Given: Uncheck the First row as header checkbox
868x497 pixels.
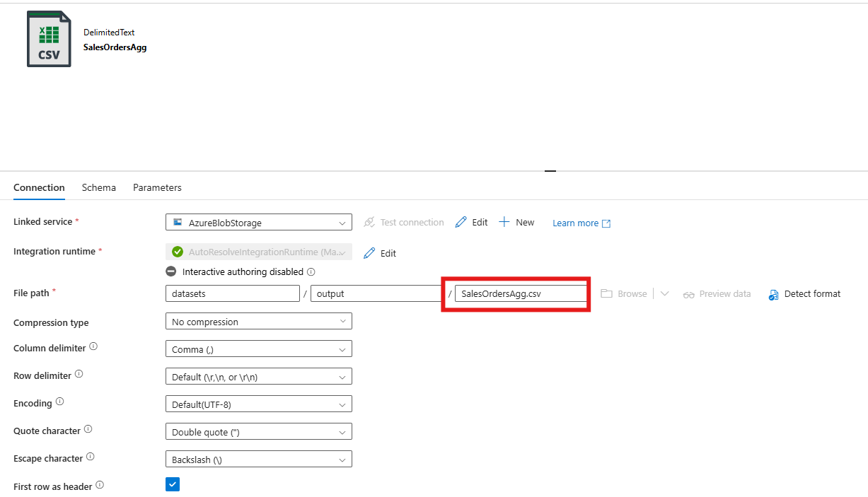Looking at the screenshot, I should pos(173,485).
